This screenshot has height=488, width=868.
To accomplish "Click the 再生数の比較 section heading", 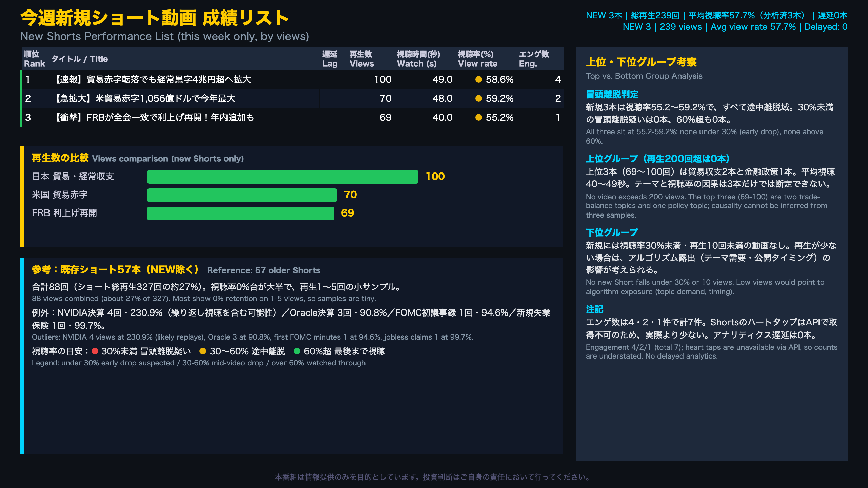I will pyautogui.click(x=60, y=158).
